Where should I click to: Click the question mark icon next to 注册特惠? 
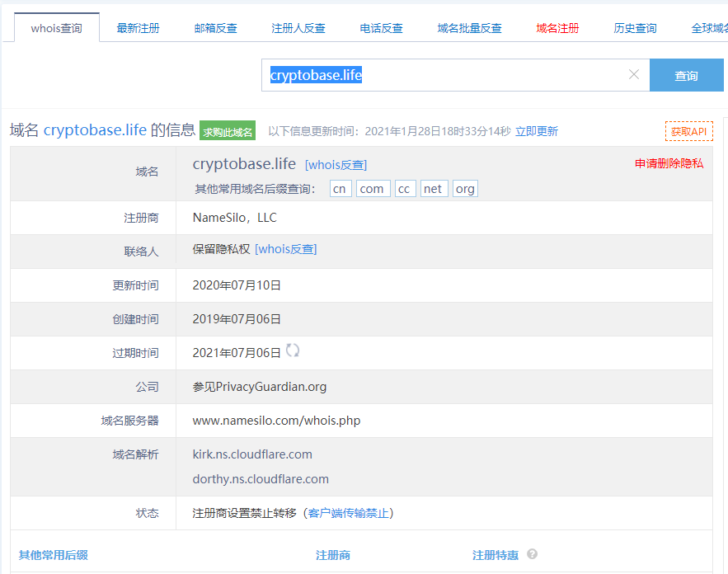pyautogui.click(x=532, y=554)
